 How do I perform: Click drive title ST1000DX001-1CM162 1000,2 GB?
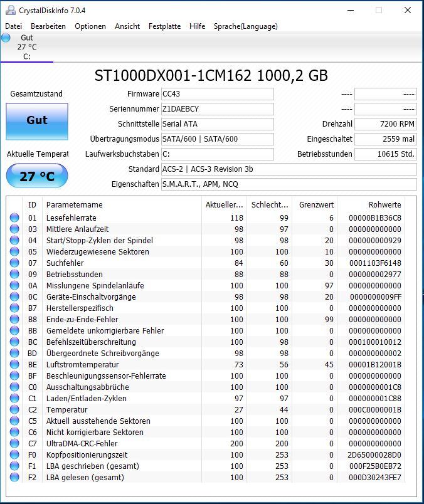211,75
